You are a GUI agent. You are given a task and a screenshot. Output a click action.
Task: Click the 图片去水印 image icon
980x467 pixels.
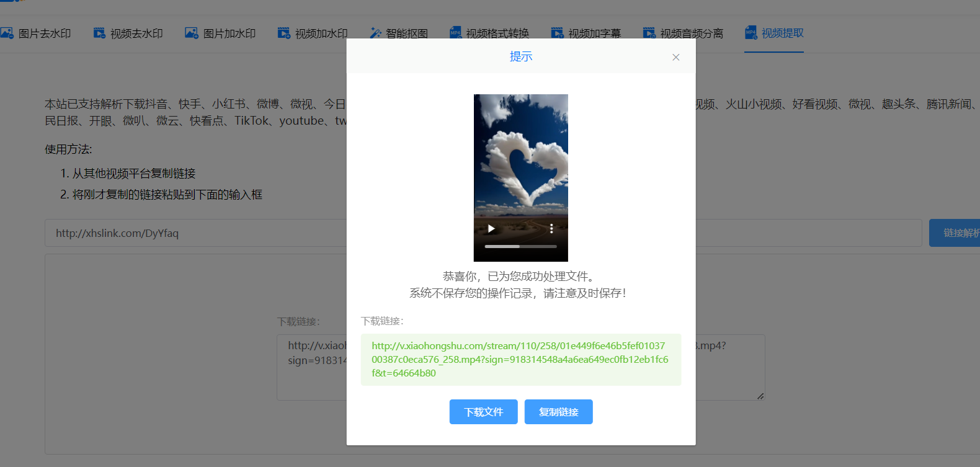[x=7, y=33]
